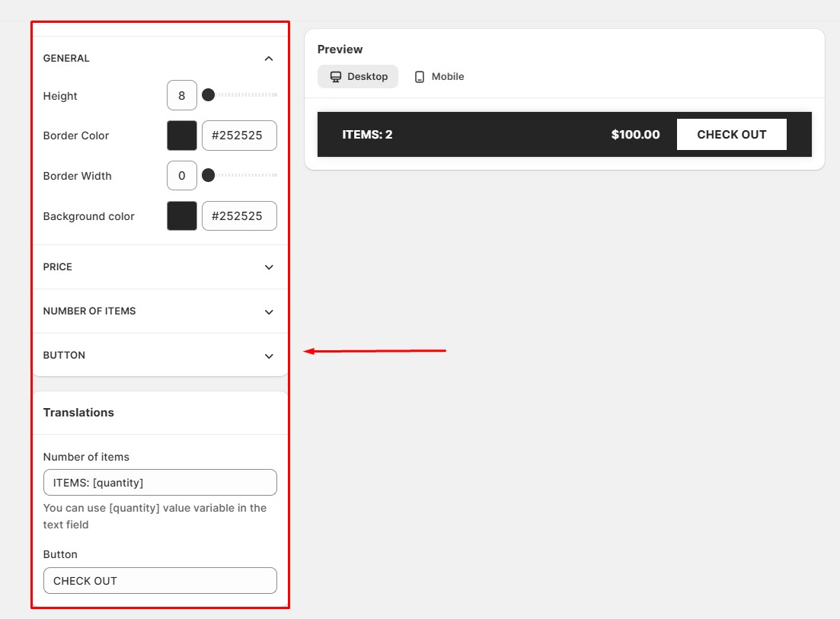Click the Border Width number field

(182, 176)
